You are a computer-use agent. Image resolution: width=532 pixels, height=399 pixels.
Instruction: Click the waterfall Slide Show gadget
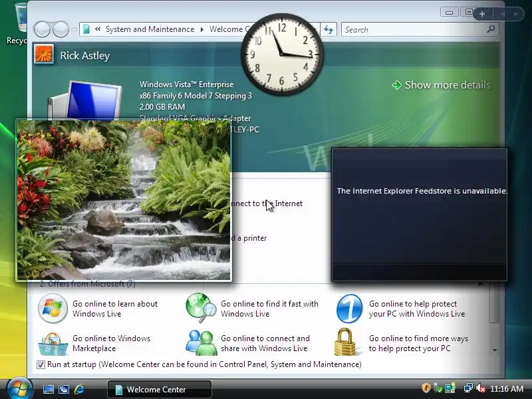click(124, 200)
